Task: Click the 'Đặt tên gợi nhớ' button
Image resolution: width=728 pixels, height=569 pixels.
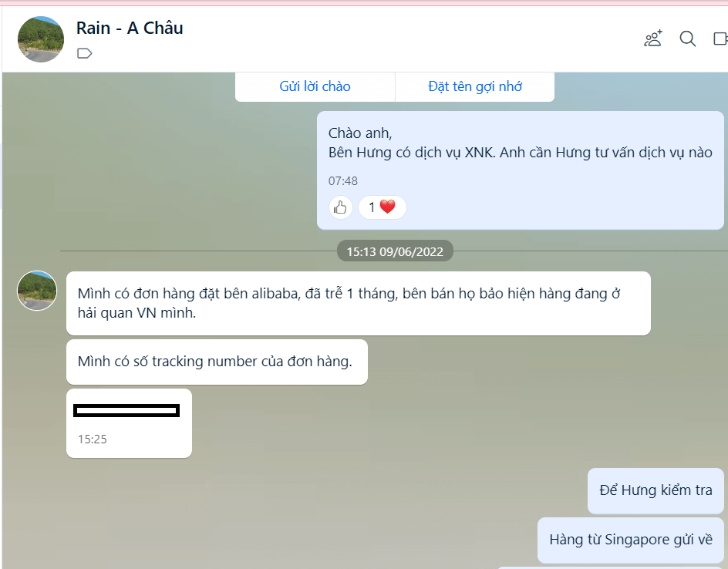Action: [x=475, y=86]
